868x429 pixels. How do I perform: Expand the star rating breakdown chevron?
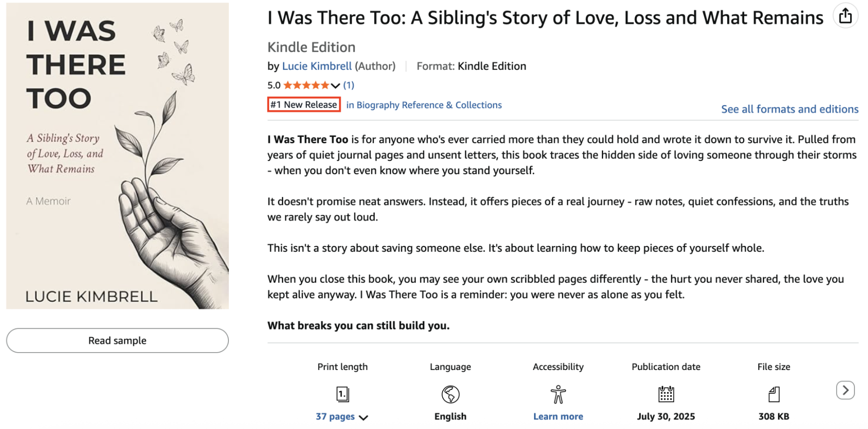point(335,86)
